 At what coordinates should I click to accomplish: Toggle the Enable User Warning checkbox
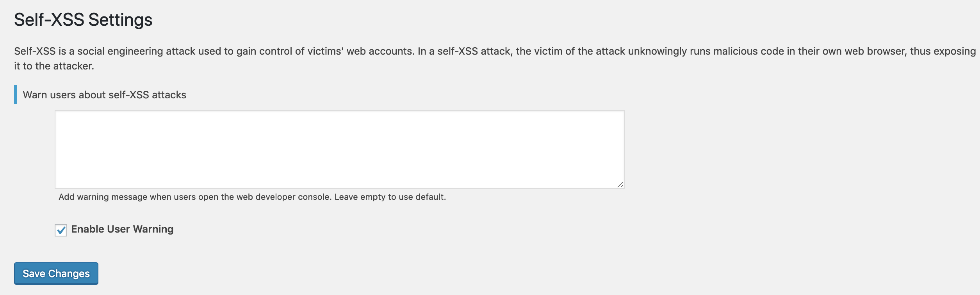61,230
